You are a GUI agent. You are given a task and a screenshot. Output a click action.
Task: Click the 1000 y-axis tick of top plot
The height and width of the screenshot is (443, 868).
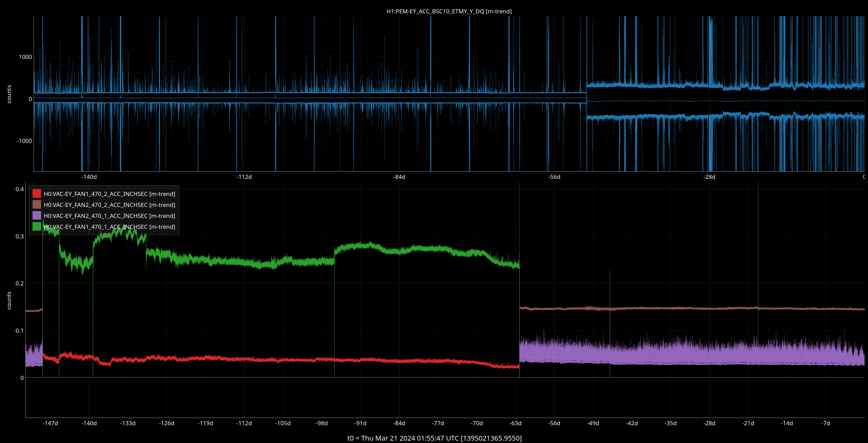point(25,57)
